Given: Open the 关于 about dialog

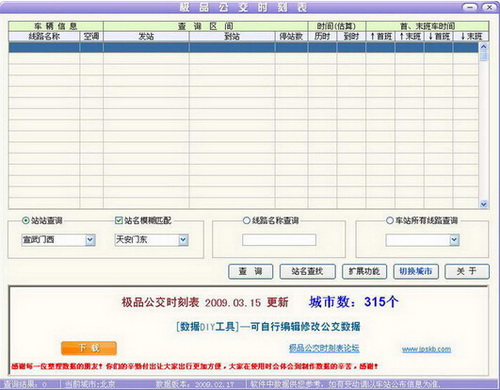Looking at the screenshot, I should [x=467, y=272].
